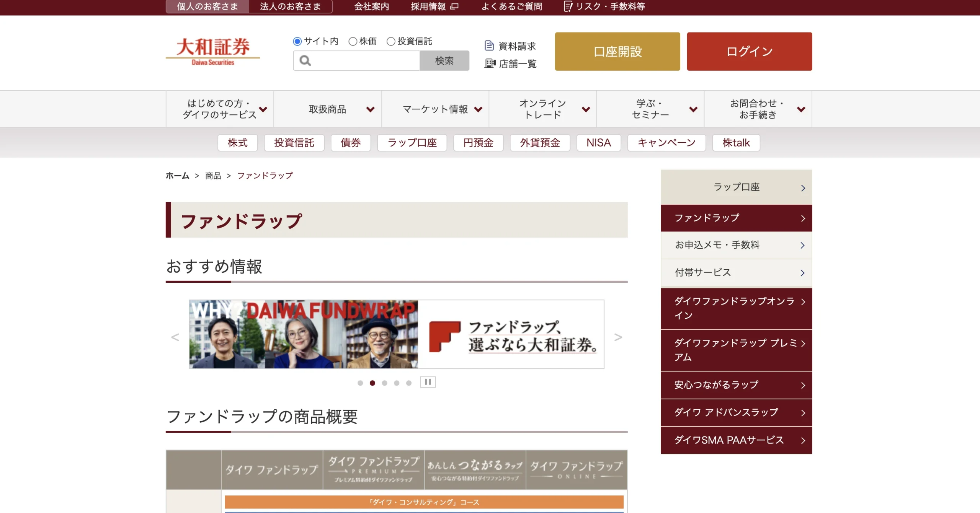The width and height of the screenshot is (980, 513).
Task: Click arrow icon on 付帯サービス row
Action: [803, 273]
